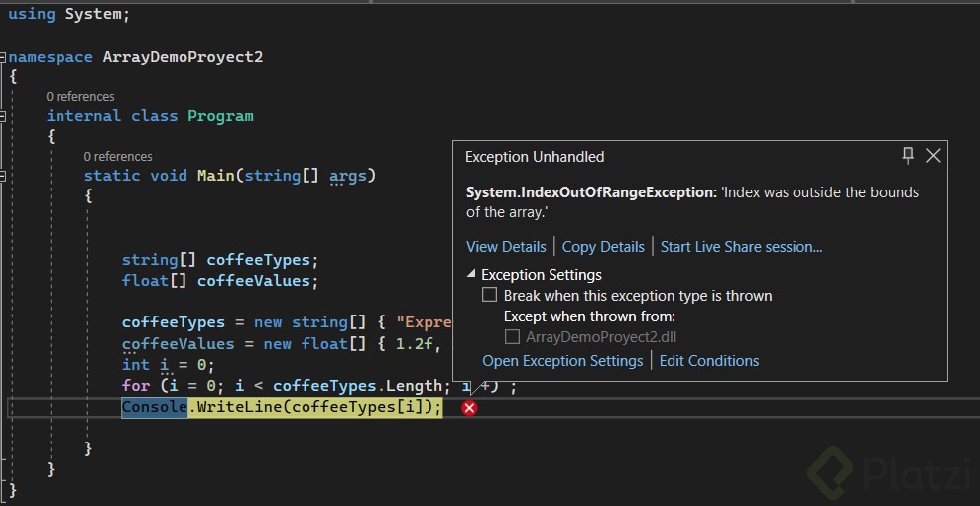Click the Edit Conditions link
Viewport: 980px width, 506px height.
(709, 361)
